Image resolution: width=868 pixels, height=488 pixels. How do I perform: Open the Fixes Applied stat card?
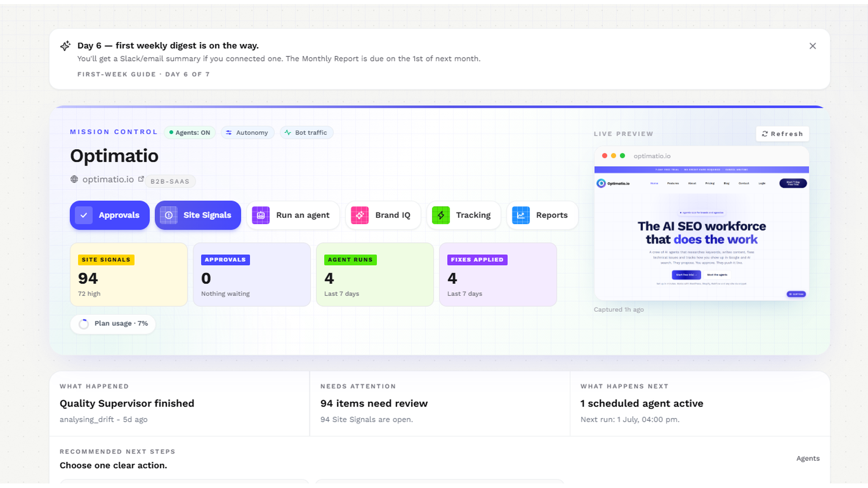(x=498, y=275)
